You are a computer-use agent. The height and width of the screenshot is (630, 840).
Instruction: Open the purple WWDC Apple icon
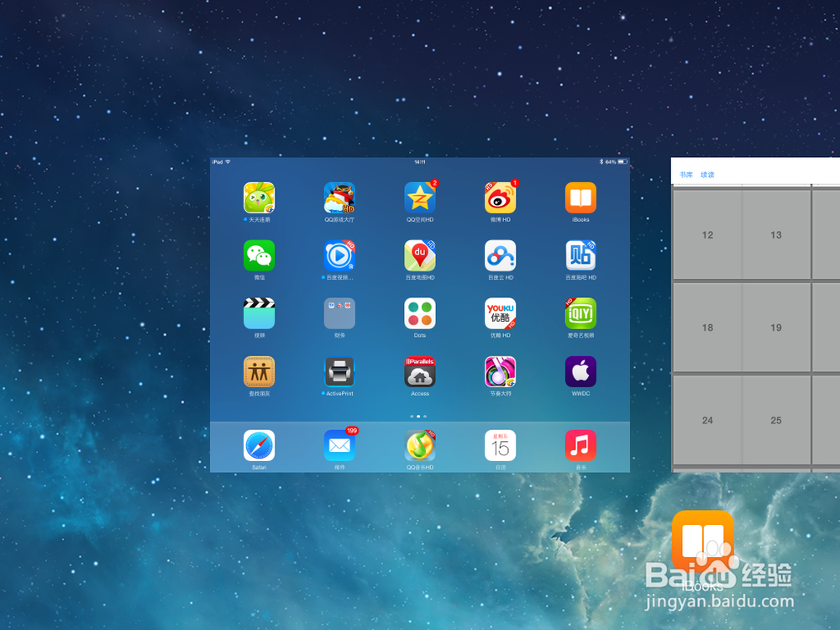pos(580,372)
